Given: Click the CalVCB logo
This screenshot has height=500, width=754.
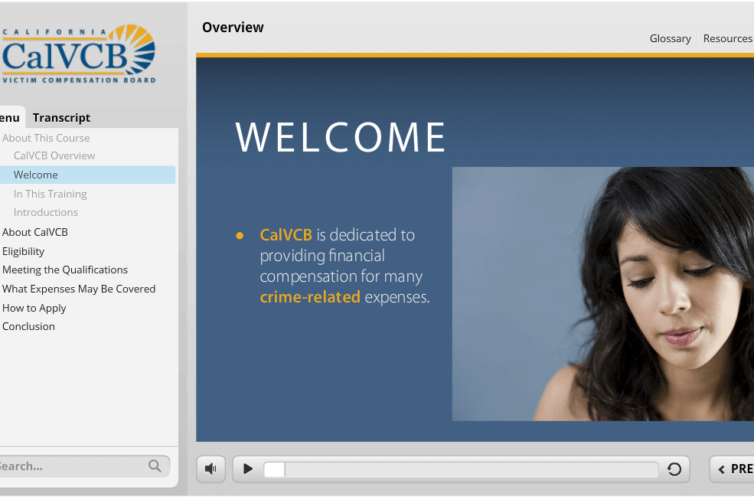Looking at the screenshot, I should [x=78, y=54].
